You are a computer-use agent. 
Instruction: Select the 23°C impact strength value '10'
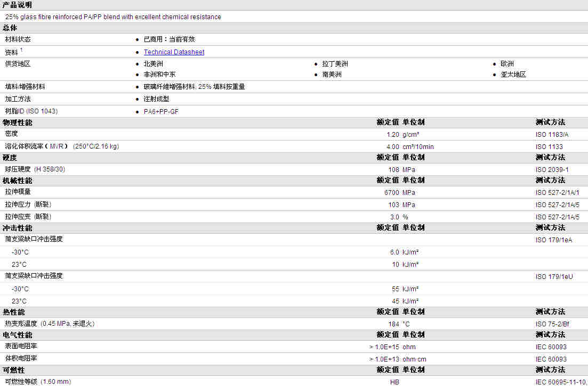pos(396,264)
